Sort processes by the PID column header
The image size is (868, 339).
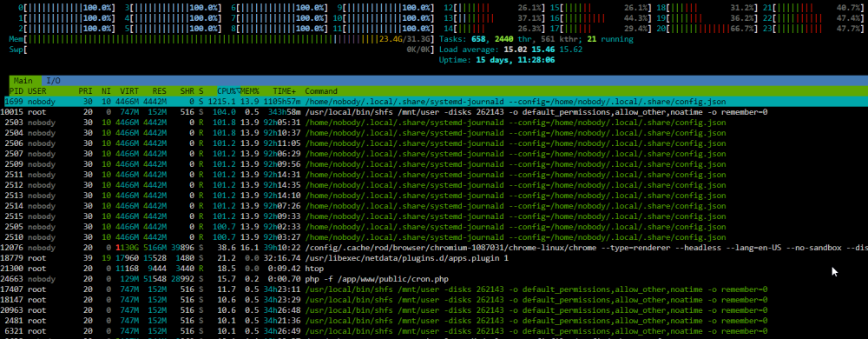click(x=15, y=91)
